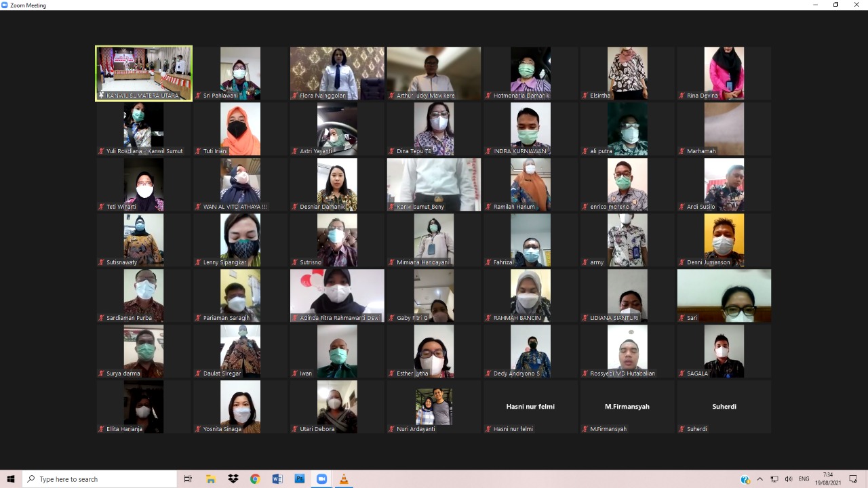This screenshot has width=868, height=488.
Task: Select Flora Nainggolan's video tile
Action: click(x=337, y=73)
